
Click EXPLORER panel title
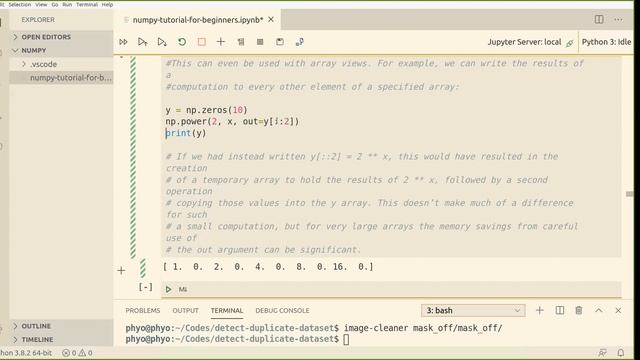38,20
